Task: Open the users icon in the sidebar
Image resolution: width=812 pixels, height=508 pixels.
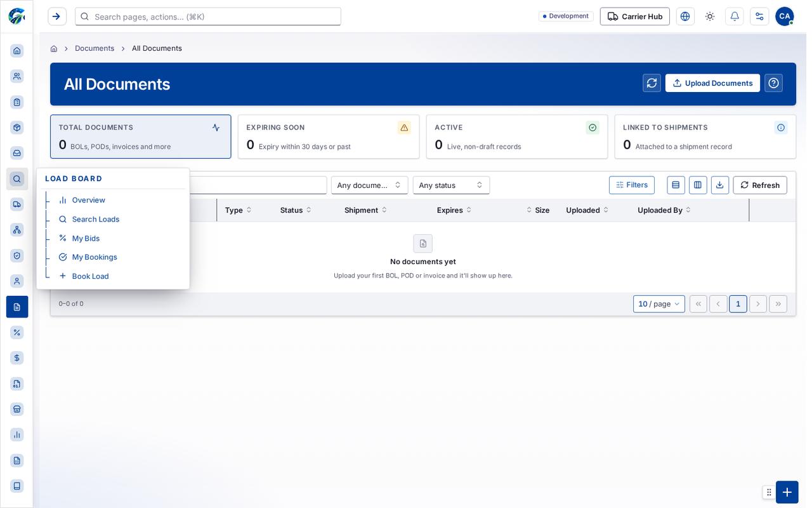Action: click(x=17, y=76)
